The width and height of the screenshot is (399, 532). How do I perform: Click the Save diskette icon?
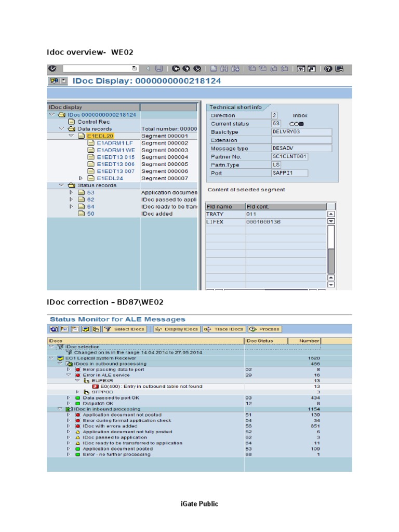(159, 69)
